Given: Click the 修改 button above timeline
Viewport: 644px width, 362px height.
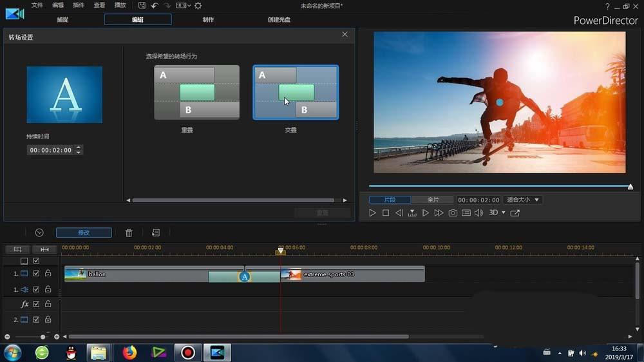Looking at the screenshot, I should (84, 233).
